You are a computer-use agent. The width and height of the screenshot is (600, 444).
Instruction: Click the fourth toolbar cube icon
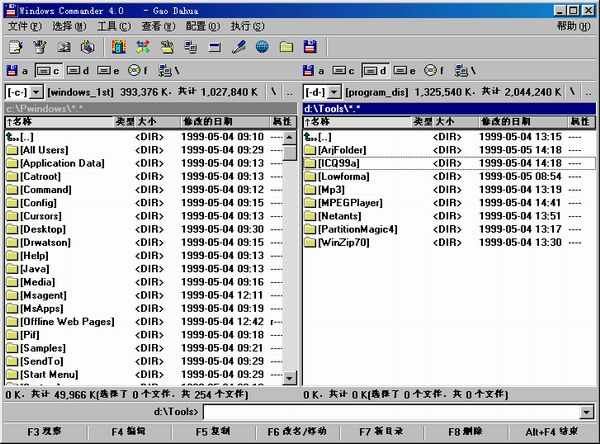tap(88, 47)
